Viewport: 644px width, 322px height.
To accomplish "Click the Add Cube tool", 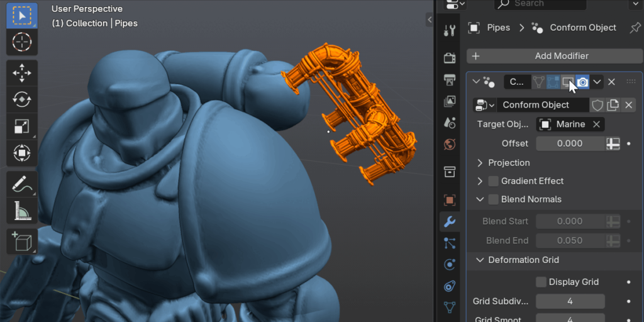I will (22, 242).
